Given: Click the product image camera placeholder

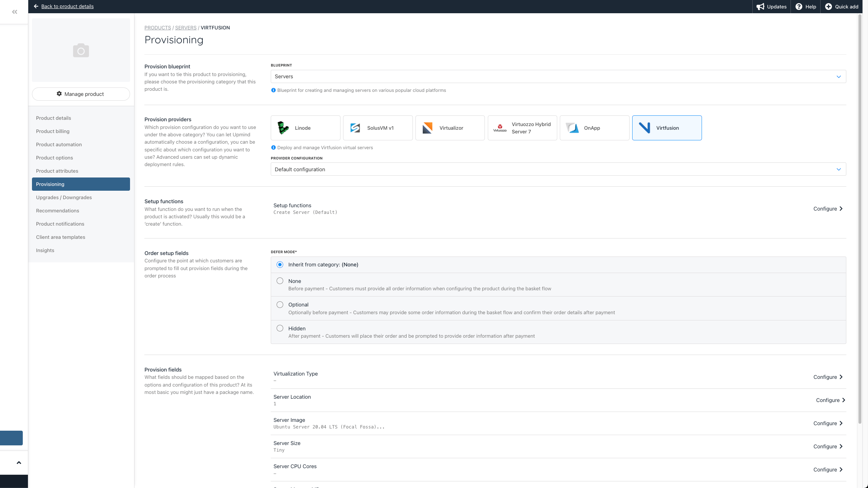Looking at the screenshot, I should [x=81, y=50].
